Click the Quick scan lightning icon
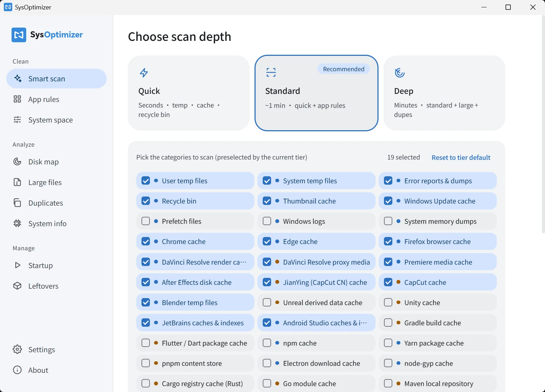Screen dimensions: 545x392 144,73
